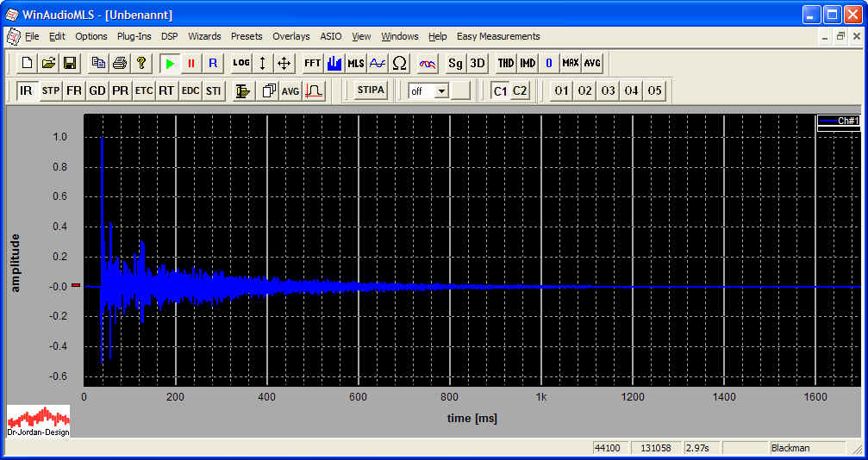868x460 pixels.
Task: Open the 3D plot view icon
Action: coord(478,63)
